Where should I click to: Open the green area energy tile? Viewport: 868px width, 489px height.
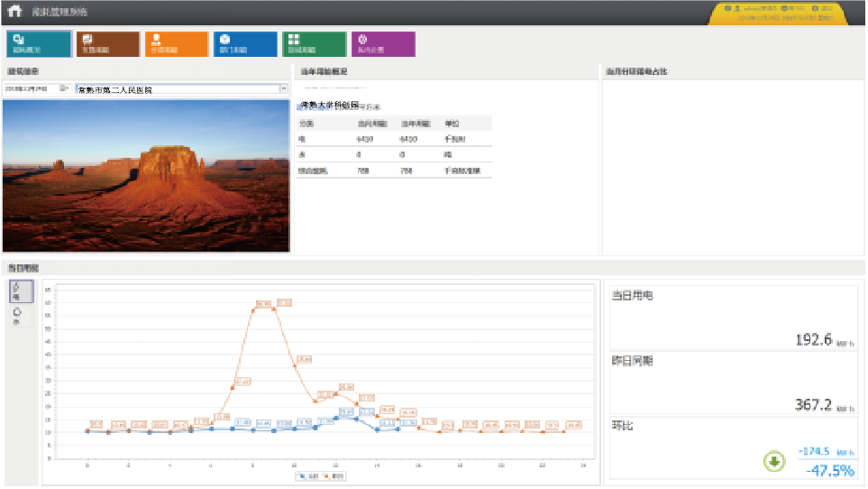coord(314,44)
